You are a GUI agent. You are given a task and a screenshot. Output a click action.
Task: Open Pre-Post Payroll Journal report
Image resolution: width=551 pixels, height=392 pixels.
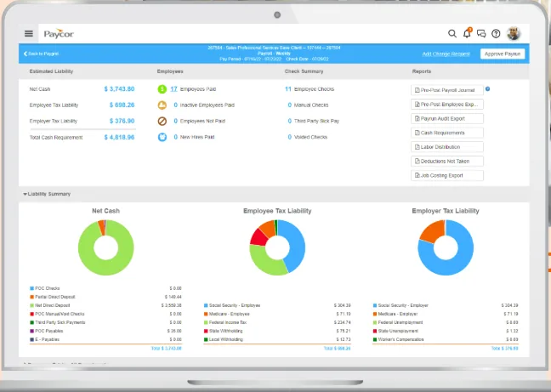[x=447, y=90]
